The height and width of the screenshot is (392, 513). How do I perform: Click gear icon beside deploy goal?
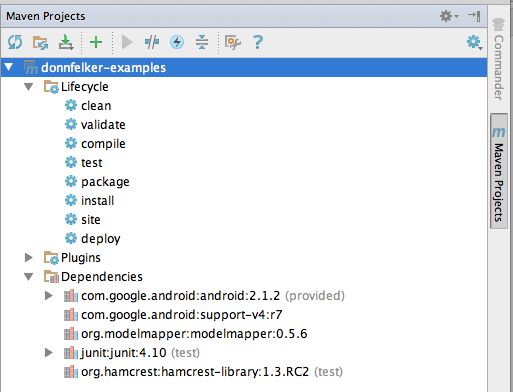[x=71, y=238]
